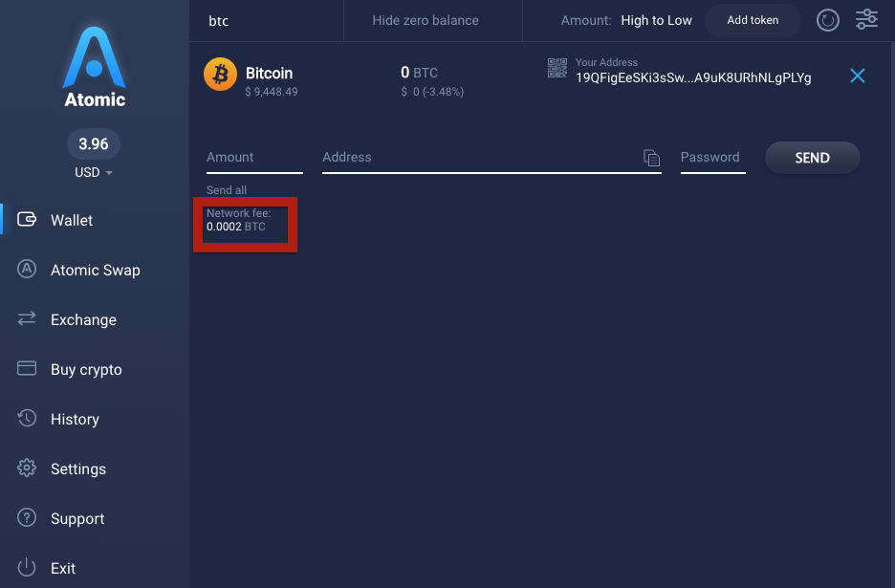895x588 pixels.
Task: Click the SEND button
Action: tap(812, 158)
